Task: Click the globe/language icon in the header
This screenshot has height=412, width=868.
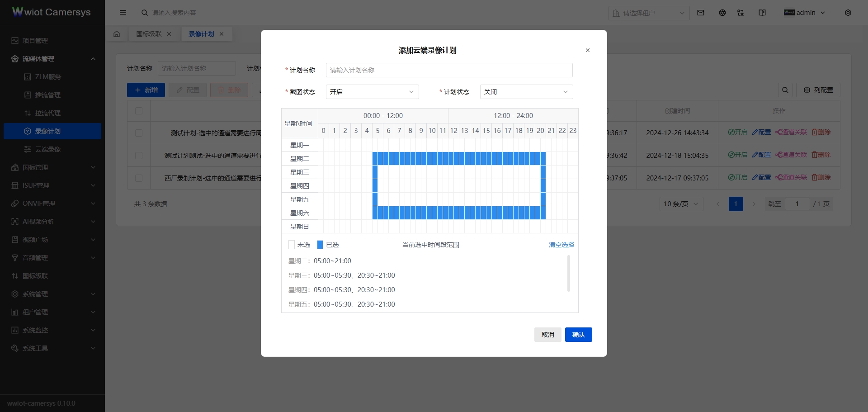Action: click(722, 13)
